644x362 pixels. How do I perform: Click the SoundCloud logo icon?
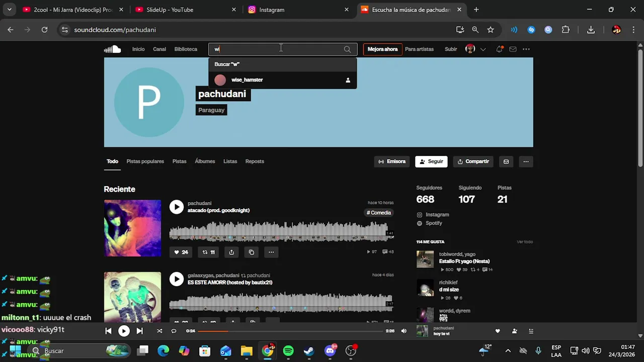(x=112, y=49)
